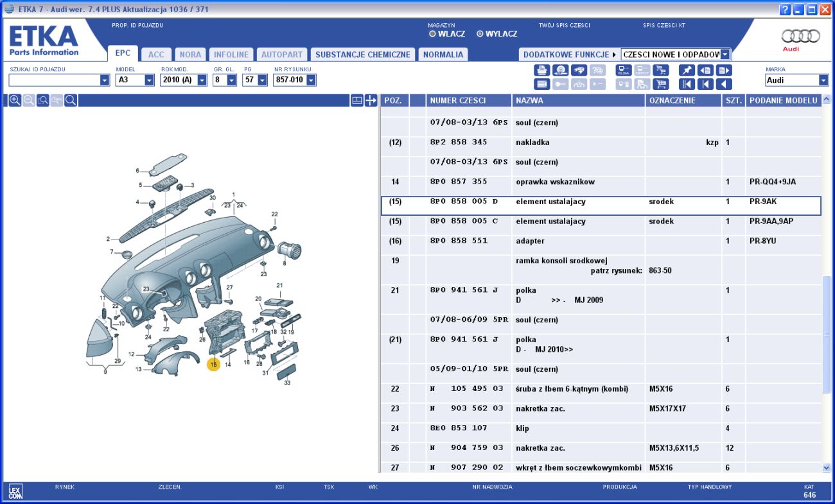Go to next illustration page icon

(724, 71)
